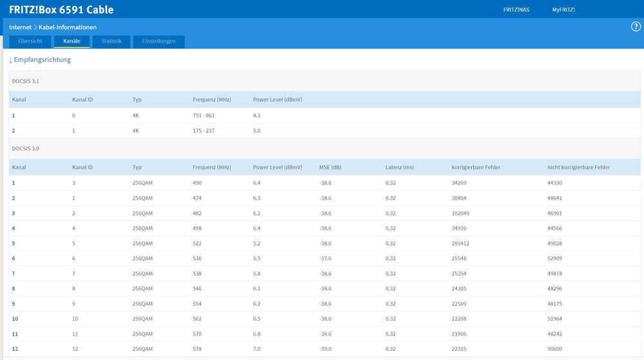This screenshot has width=644, height=360.
Task: Switch to the Übersicht tab
Action: point(30,41)
